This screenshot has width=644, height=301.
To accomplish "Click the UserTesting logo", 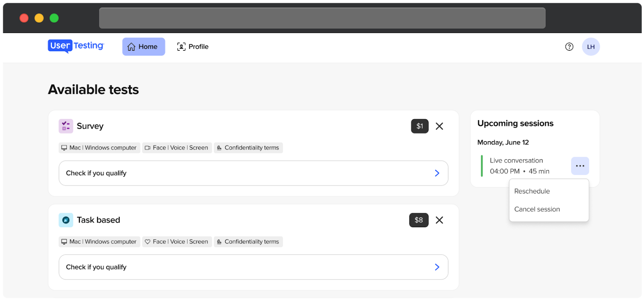I will 76,46.
